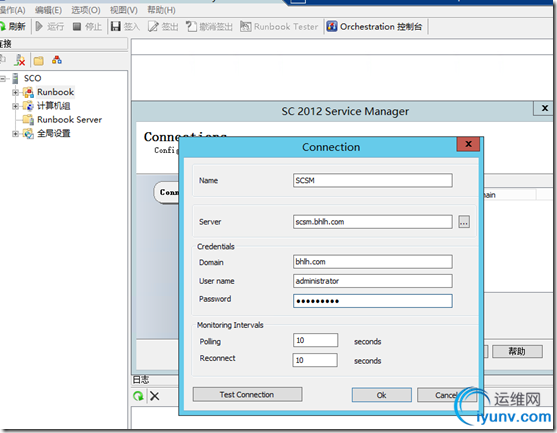The height and width of the screenshot is (433, 557).
Task: Open the Orchestration 控制台 console
Action: (374, 26)
